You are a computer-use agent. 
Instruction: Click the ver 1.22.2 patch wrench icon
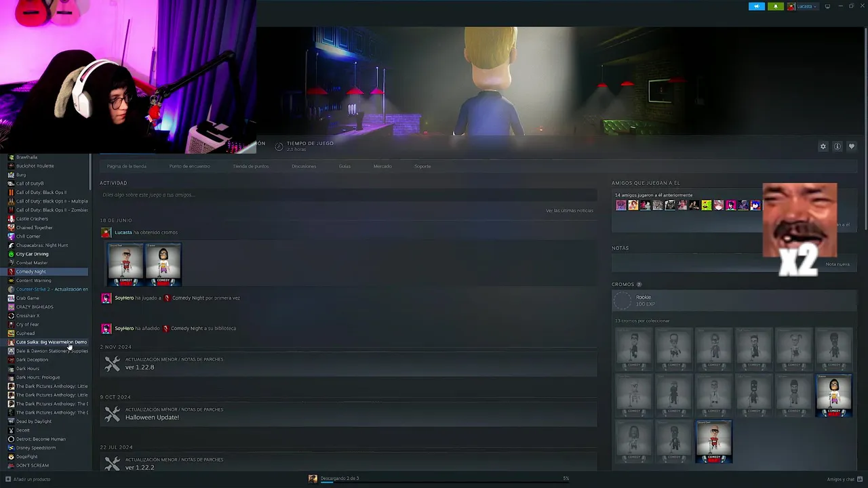(112, 464)
